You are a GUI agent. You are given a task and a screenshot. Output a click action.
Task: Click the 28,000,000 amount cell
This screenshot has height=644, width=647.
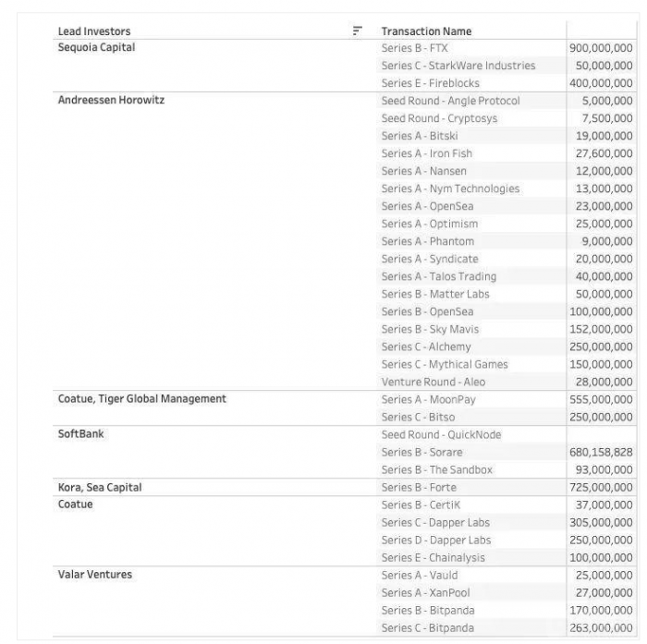pos(604,382)
